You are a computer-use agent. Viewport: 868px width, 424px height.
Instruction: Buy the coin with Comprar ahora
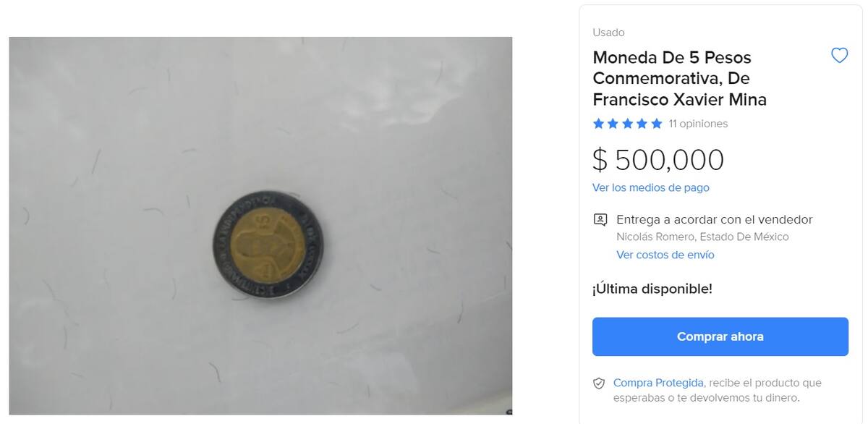pyautogui.click(x=720, y=336)
